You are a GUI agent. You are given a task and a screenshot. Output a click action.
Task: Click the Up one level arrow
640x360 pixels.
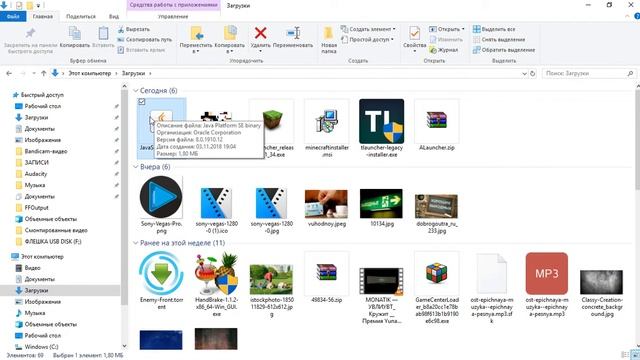pyautogui.click(x=44, y=73)
